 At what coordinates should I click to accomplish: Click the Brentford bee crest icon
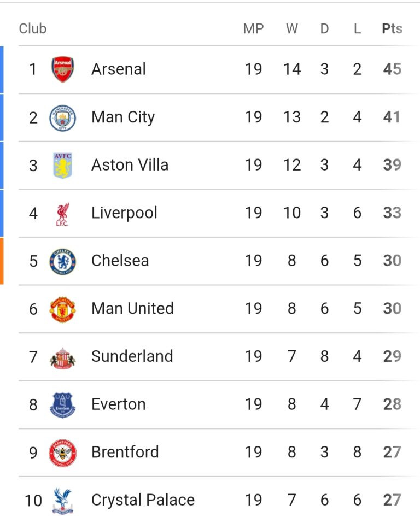62,453
